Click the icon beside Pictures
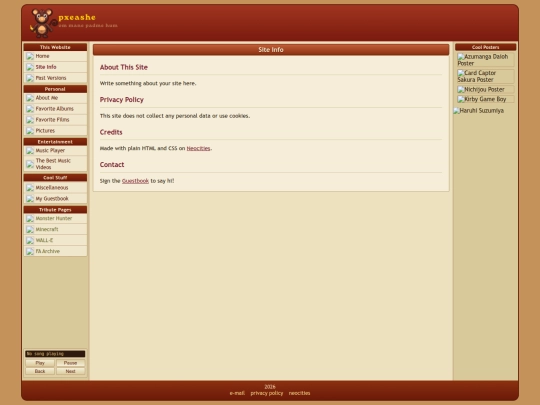Image resolution: width=540 pixels, height=405 pixels. tap(30, 131)
